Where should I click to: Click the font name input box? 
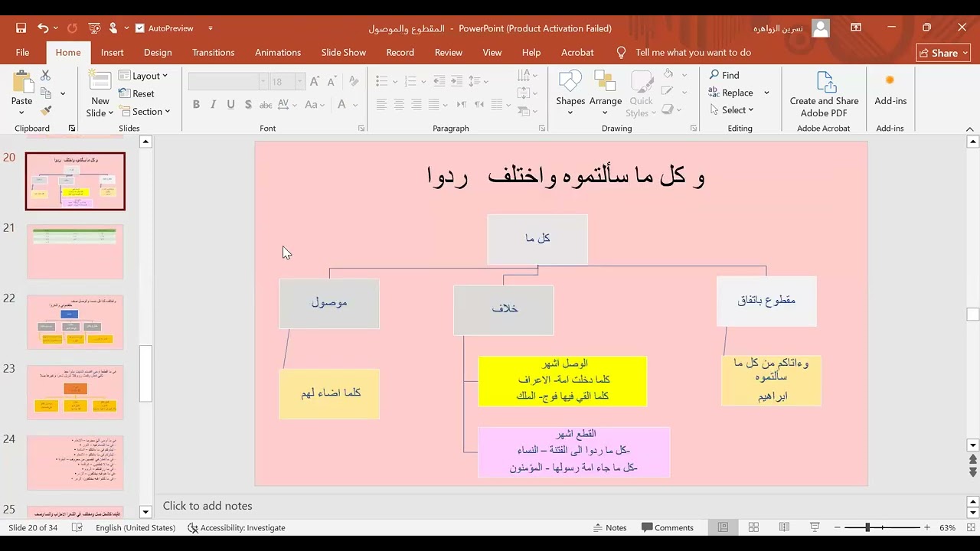(224, 81)
